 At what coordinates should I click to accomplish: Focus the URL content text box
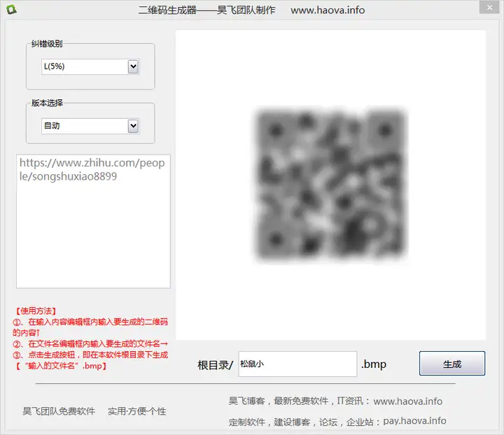point(93,221)
